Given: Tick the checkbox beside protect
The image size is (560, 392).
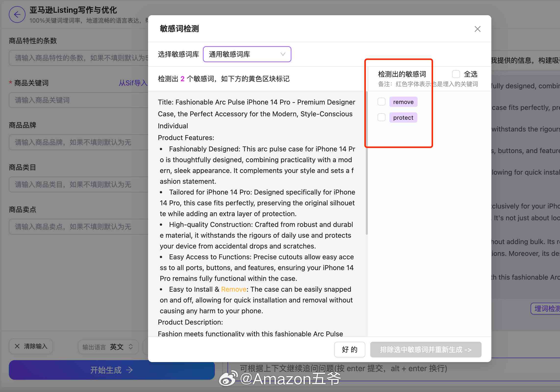Looking at the screenshot, I should (382, 117).
